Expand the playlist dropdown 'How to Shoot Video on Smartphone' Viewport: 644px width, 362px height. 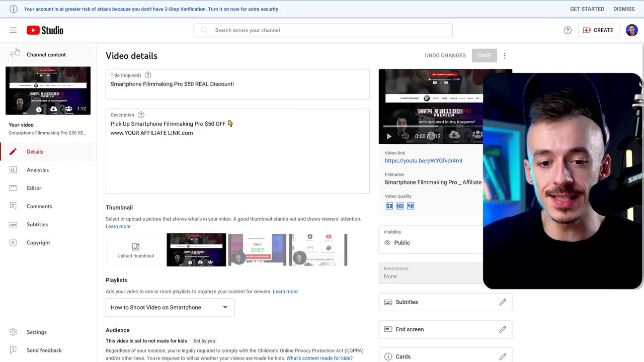tap(170, 307)
